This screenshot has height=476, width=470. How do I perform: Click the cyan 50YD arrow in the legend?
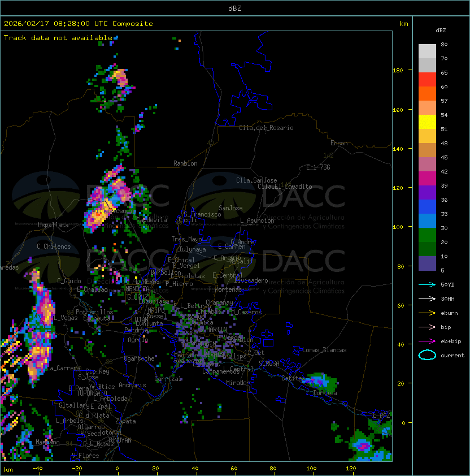(x=427, y=285)
